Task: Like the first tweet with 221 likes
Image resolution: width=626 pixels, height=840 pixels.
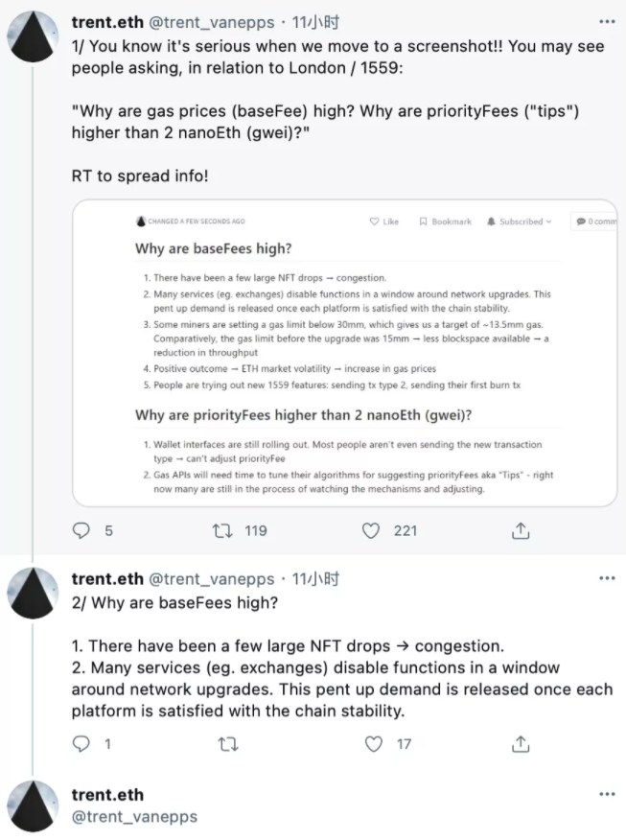Action: coord(372,529)
